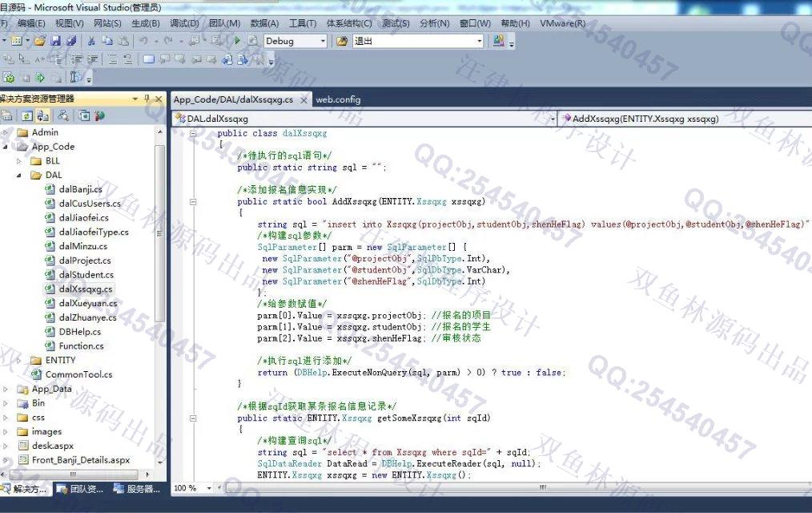The height and width of the screenshot is (513, 812).
Task: Click the Cut scissors icon
Action: [91, 41]
